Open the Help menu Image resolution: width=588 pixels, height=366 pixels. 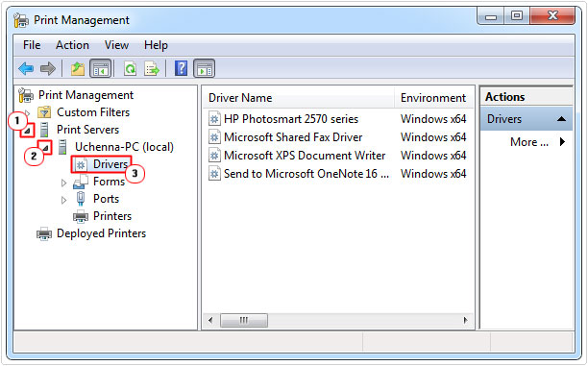[156, 45]
